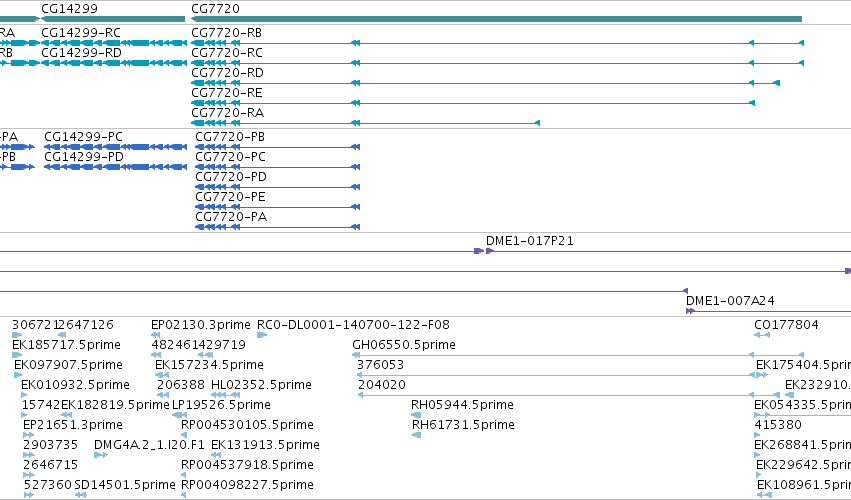This screenshot has height=500, width=851.
Task: Open EST HL02352.5prime
Action: [x=261, y=385]
